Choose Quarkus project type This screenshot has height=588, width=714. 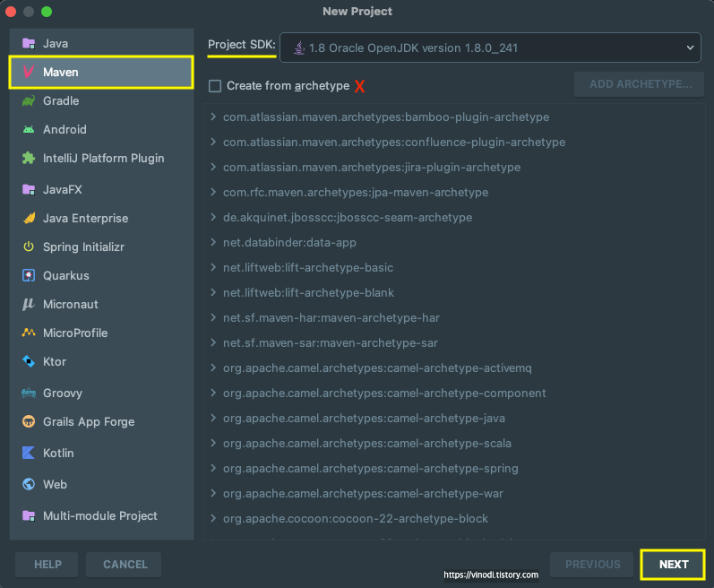[x=101, y=275]
